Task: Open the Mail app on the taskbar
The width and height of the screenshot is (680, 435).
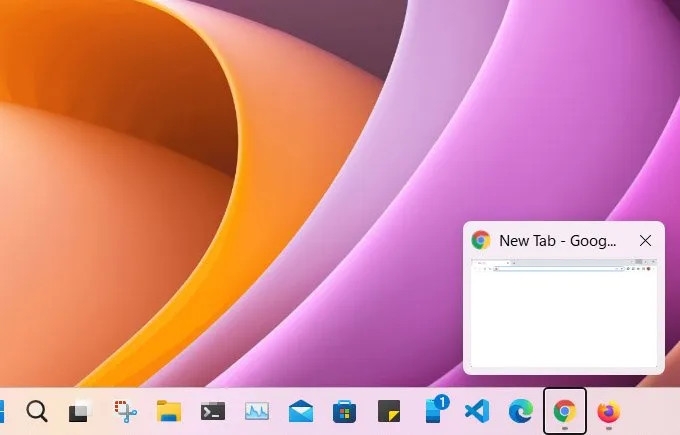Action: point(301,411)
